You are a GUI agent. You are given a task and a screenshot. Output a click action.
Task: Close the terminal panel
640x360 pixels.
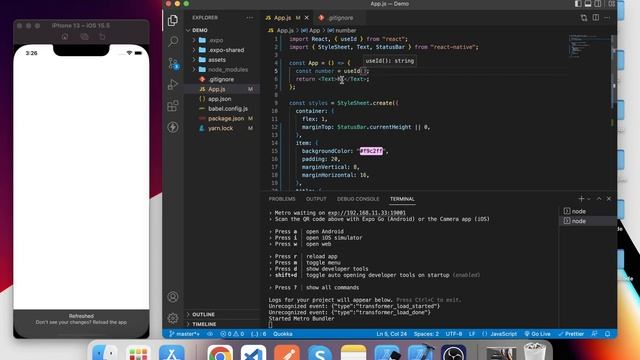[609, 199]
